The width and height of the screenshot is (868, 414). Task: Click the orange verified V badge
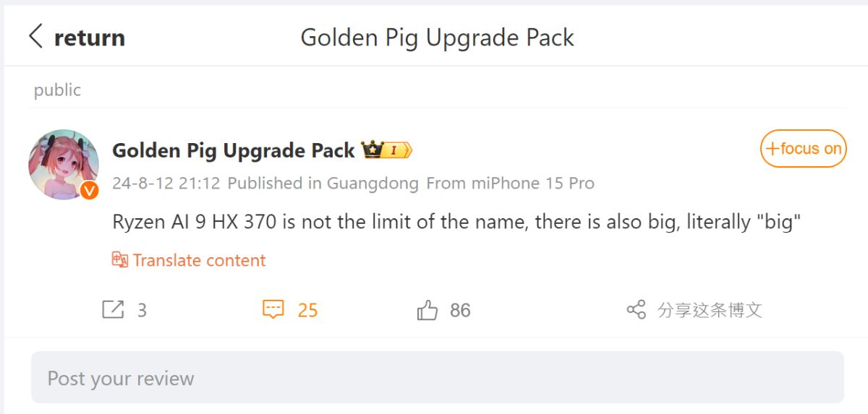click(x=89, y=190)
